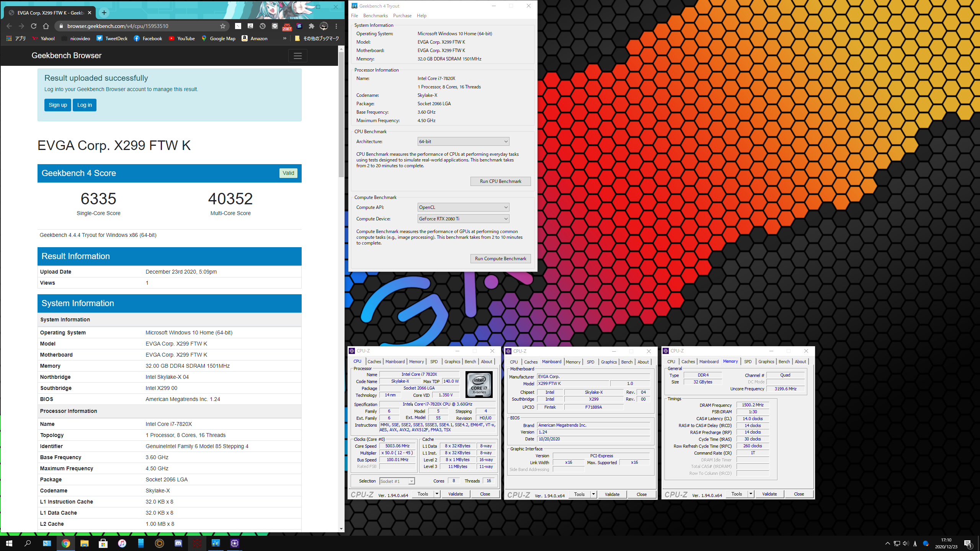The width and height of the screenshot is (980, 551).
Task: Open Chrome from the taskbar
Action: [x=65, y=543]
